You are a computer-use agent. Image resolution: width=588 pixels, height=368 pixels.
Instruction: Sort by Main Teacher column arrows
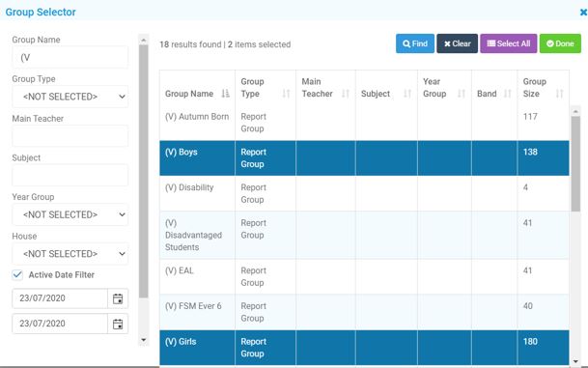346,94
